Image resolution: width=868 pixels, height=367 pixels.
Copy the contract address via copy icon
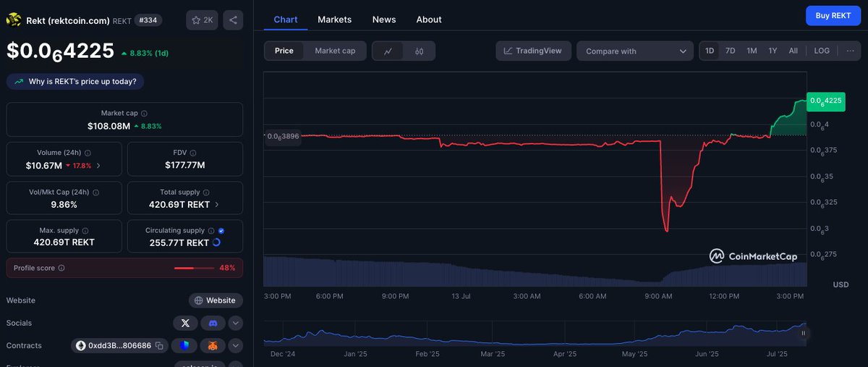click(159, 346)
